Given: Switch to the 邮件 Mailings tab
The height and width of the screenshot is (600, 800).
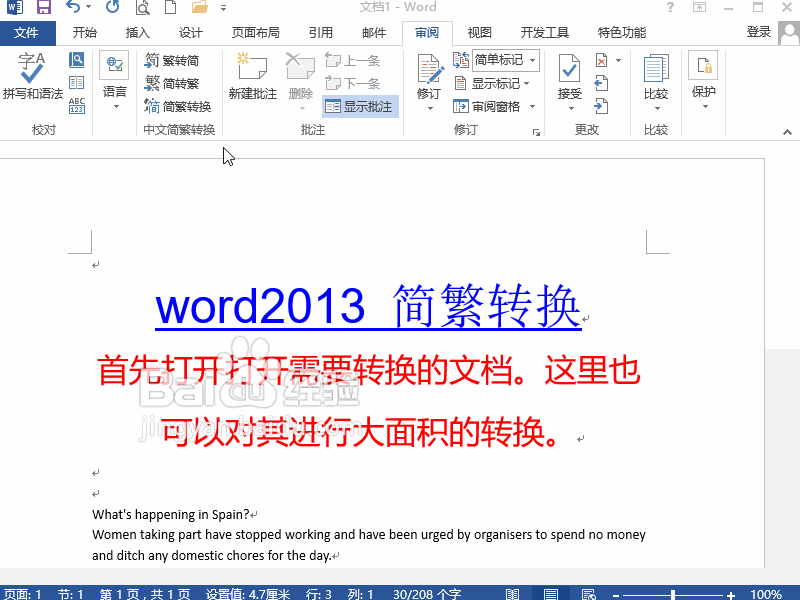Looking at the screenshot, I should click(374, 33).
